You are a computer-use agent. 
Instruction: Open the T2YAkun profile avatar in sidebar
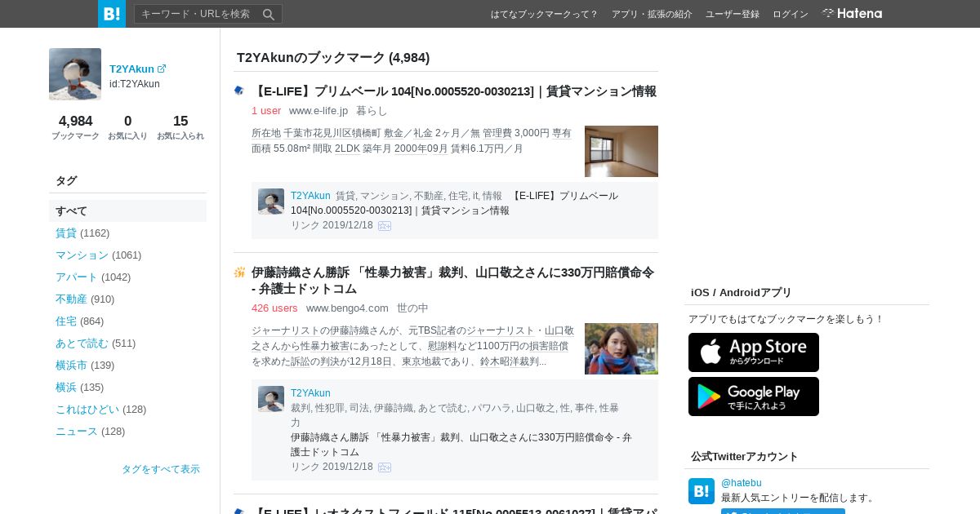[x=75, y=74]
